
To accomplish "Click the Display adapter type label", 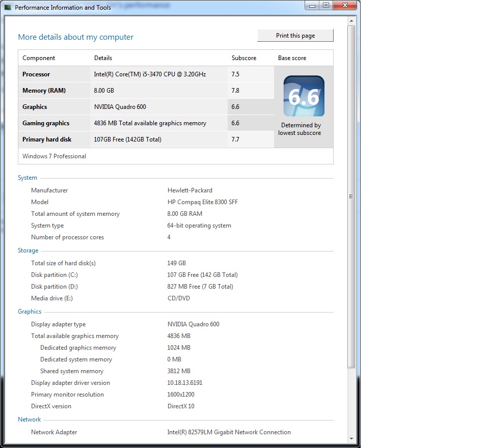I will pos(58,324).
